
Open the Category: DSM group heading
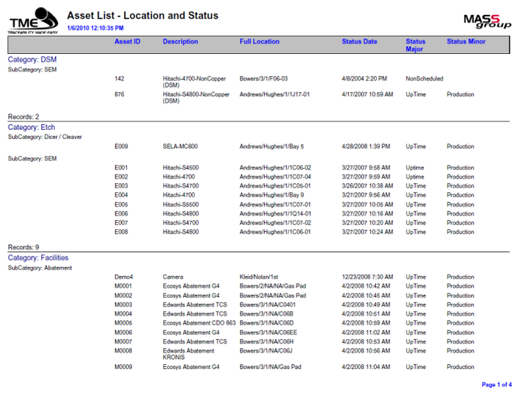(32, 60)
